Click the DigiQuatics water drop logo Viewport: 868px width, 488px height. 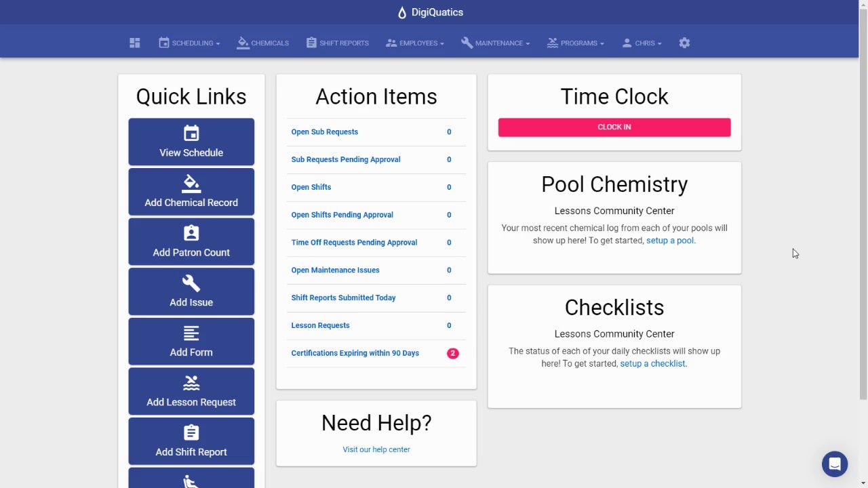tap(402, 12)
